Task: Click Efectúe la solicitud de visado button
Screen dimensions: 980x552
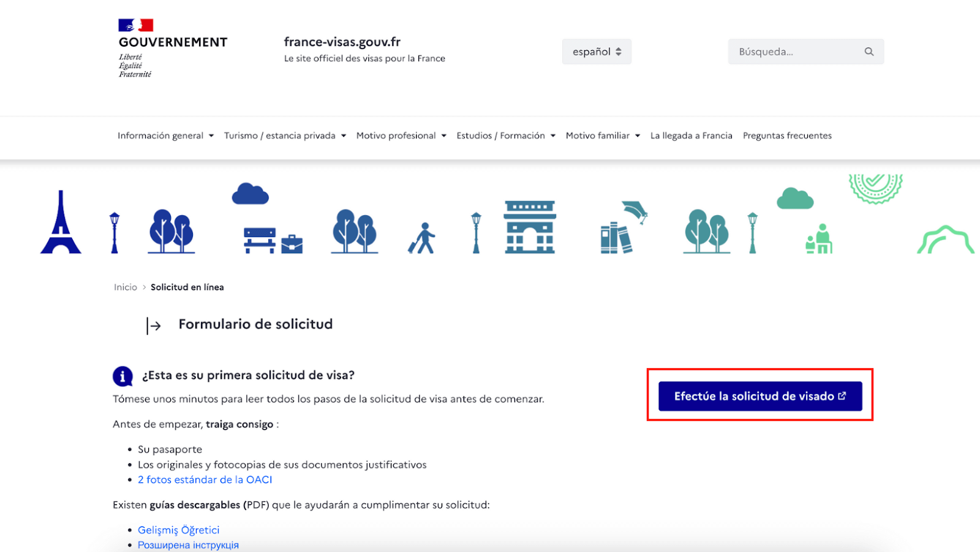Action: coord(759,396)
